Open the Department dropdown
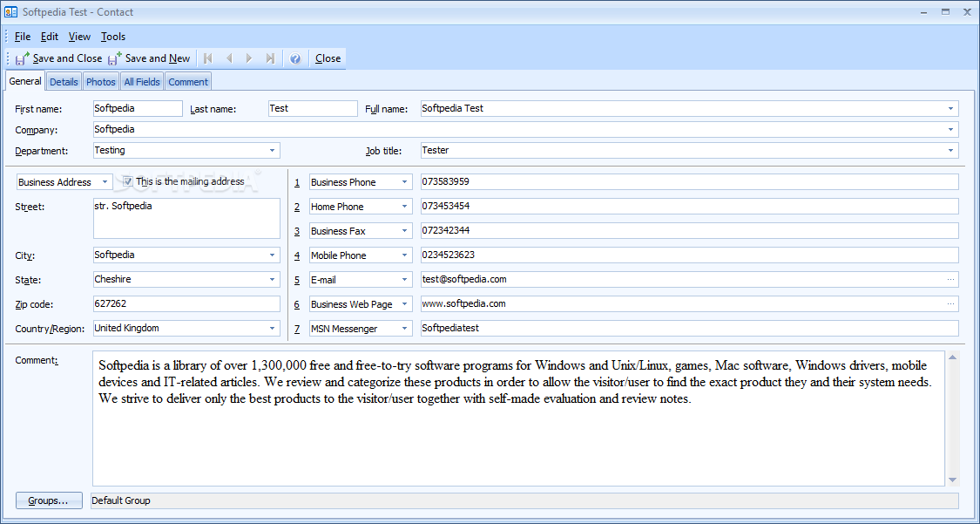Viewport: 980px width, 524px height. tap(272, 151)
